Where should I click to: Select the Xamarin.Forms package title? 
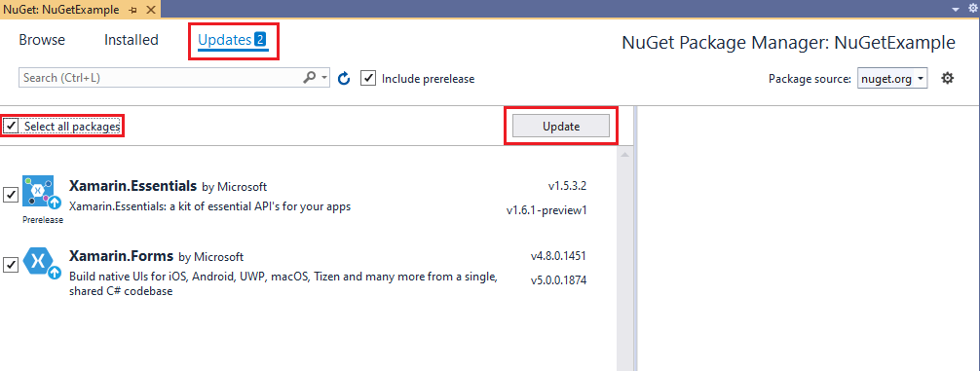pyautogui.click(x=121, y=256)
